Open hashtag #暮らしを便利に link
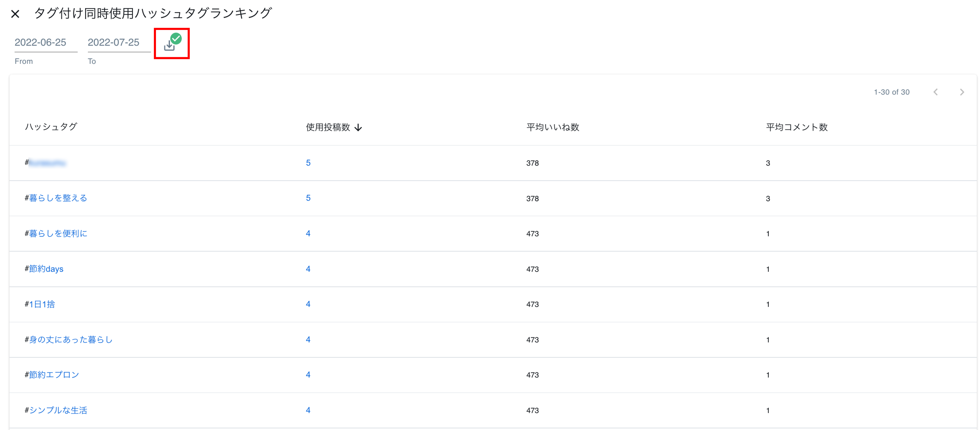The height and width of the screenshot is (430, 980). click(58, 234)
